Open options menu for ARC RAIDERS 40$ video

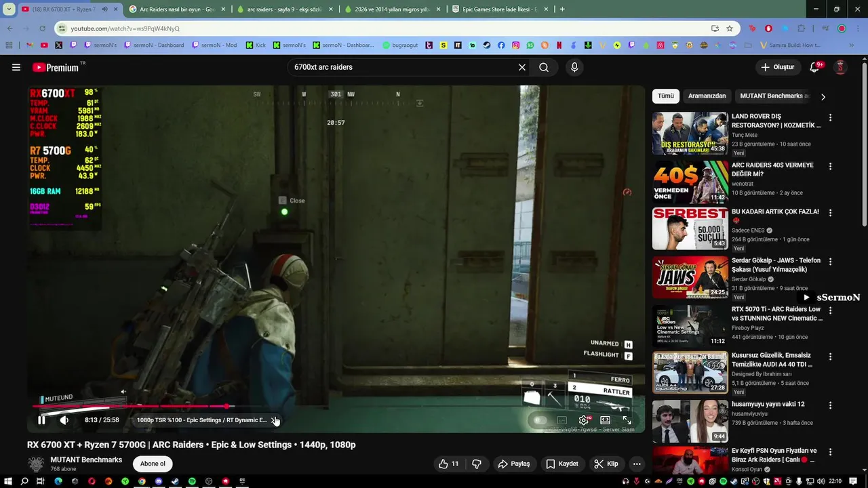pos(830,166)
